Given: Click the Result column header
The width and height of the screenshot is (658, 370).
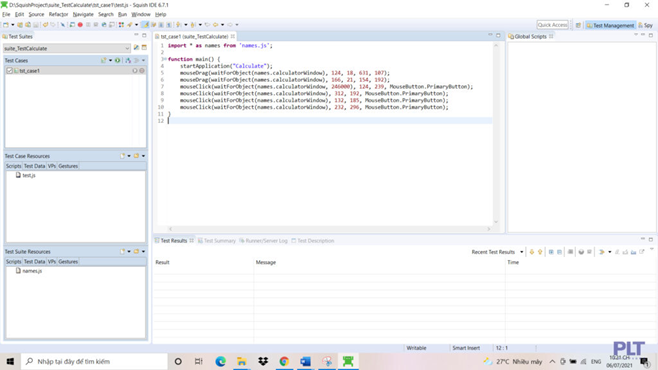Looking at the screenshot, I should [x=204, y=263].
